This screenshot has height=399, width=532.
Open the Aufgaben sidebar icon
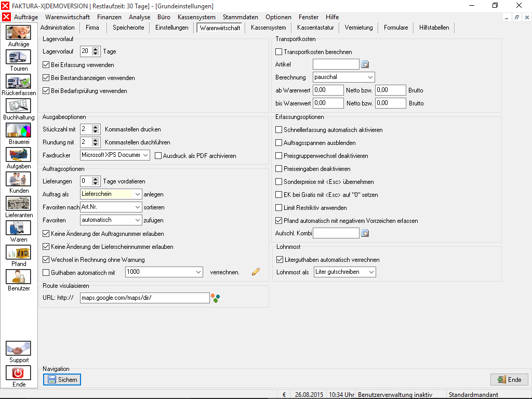18,155
